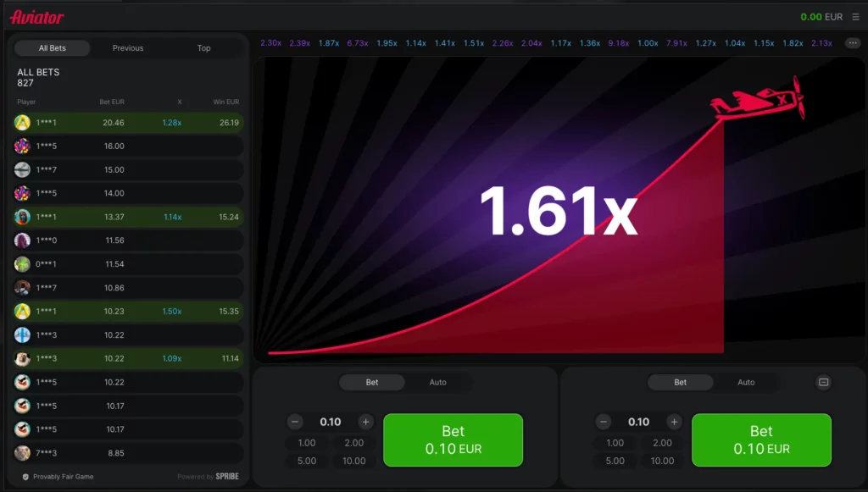Open the hamburger menu beside the EUR balance
The image size is (868, 492).
pyautogui.click(x=855, y=17)
